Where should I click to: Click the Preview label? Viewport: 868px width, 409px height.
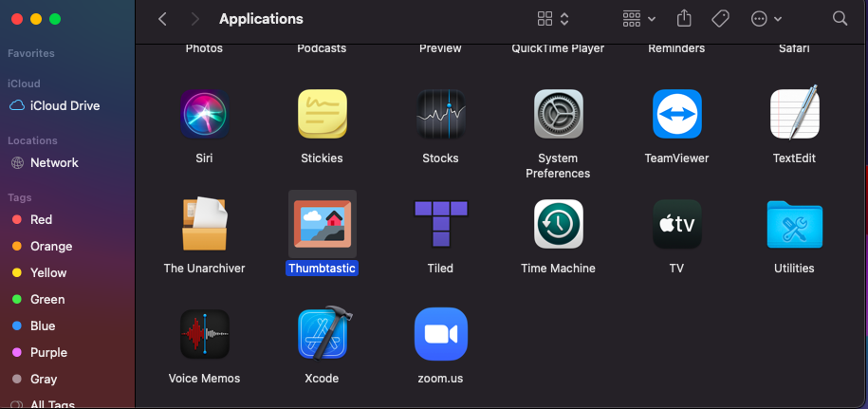coord(441,48)
